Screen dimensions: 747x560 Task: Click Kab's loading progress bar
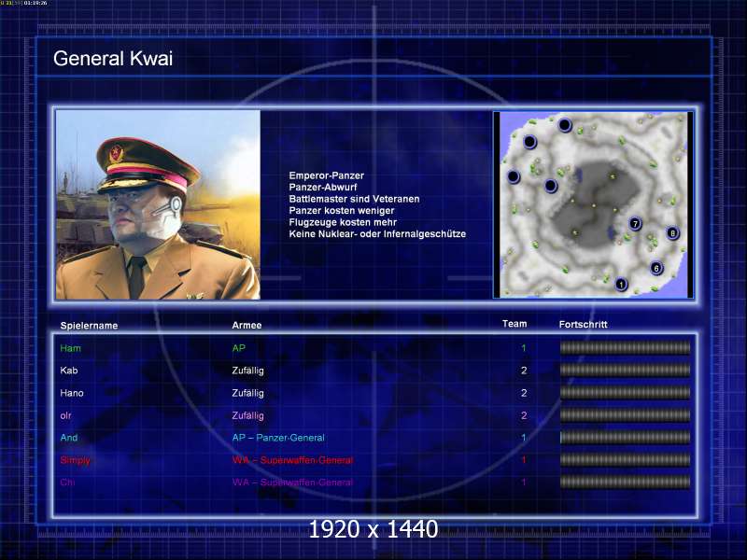(x=625, y=371)
